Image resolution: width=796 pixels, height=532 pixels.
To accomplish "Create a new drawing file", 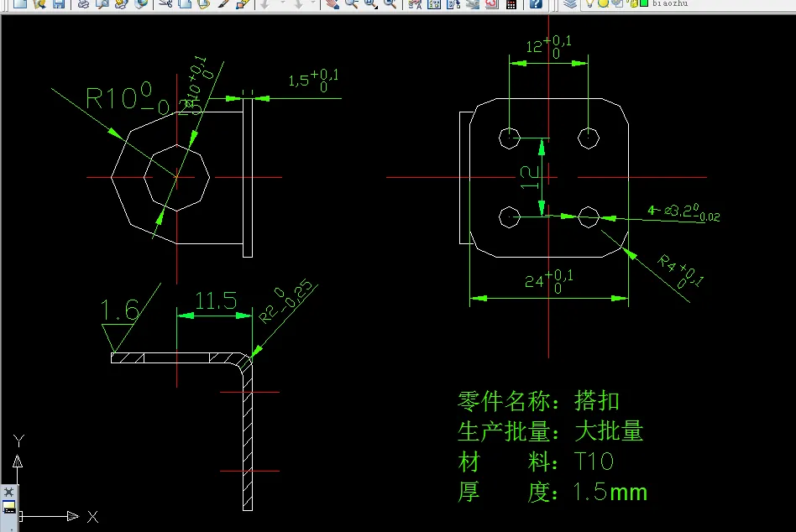I will (19, 5).
